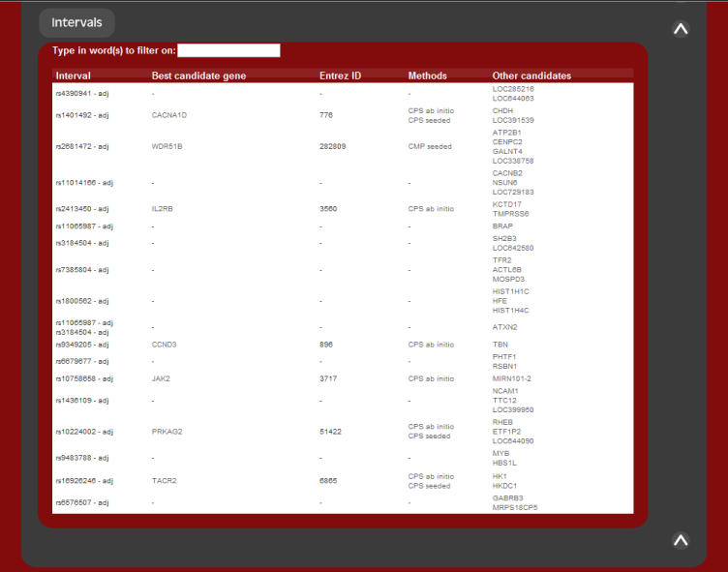Click candidate ATXN2

504,327
